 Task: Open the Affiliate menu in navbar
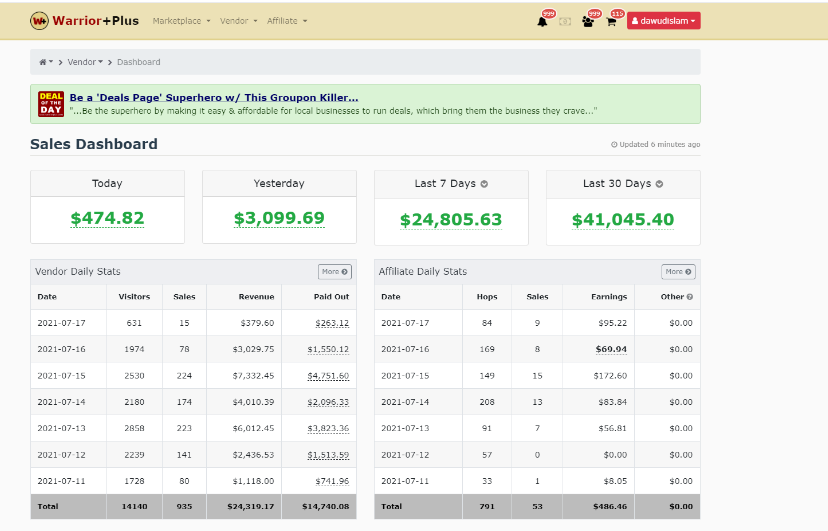click(287, 21)
